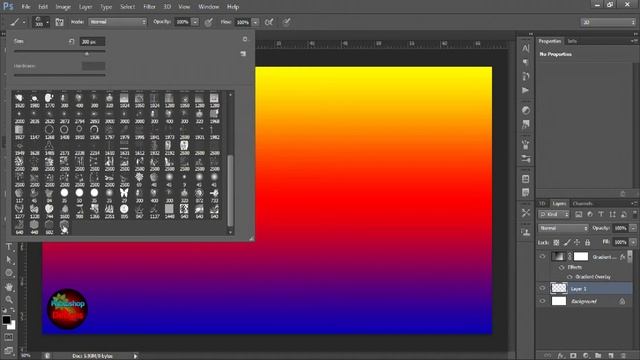Image resolution: width=640 pixels, height=360 pixels.
Task: Swap foreground and background colors
Action: [x=13, y=311]
